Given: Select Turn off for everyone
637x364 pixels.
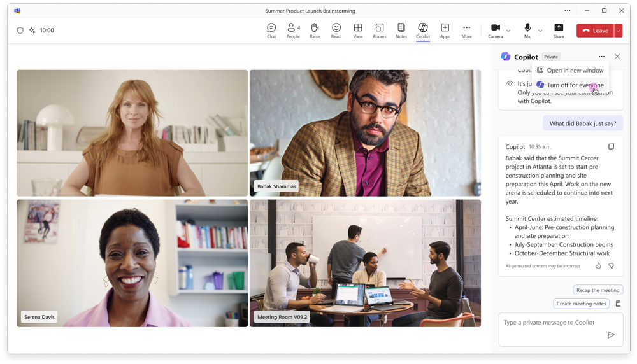Looking at the screenshot, I should tap(570, 85).
